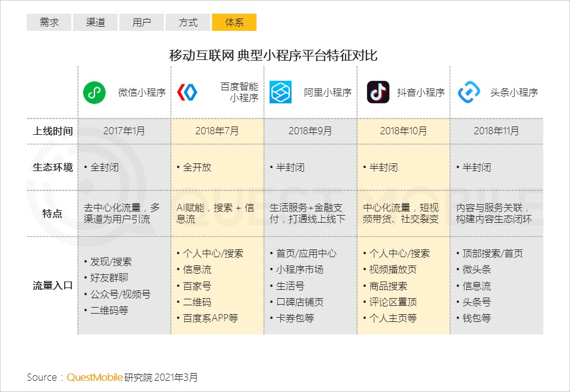Click the 中心化流量，短视频带货 feature text
Screen dimensions: 570x392
[401, 213]
